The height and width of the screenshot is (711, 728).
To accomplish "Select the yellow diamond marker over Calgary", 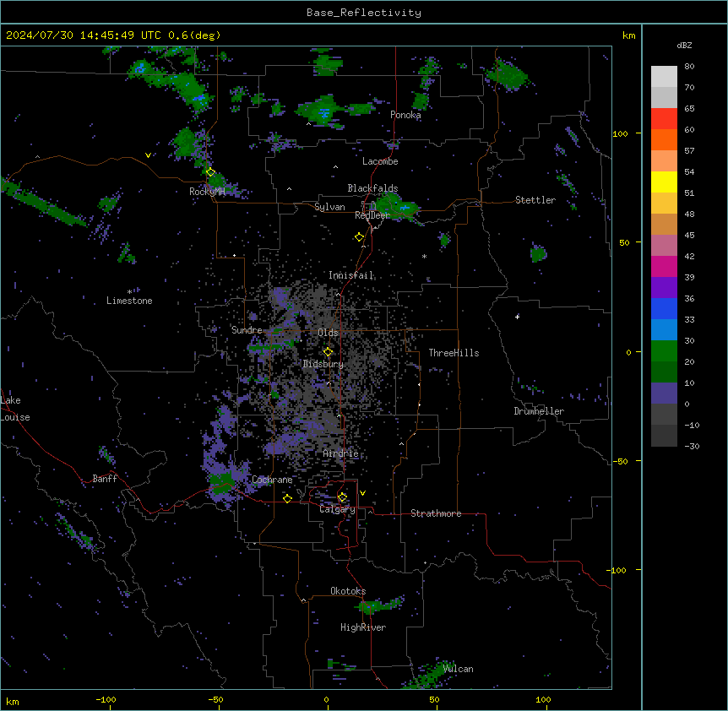I will click(x=342, y=497).
